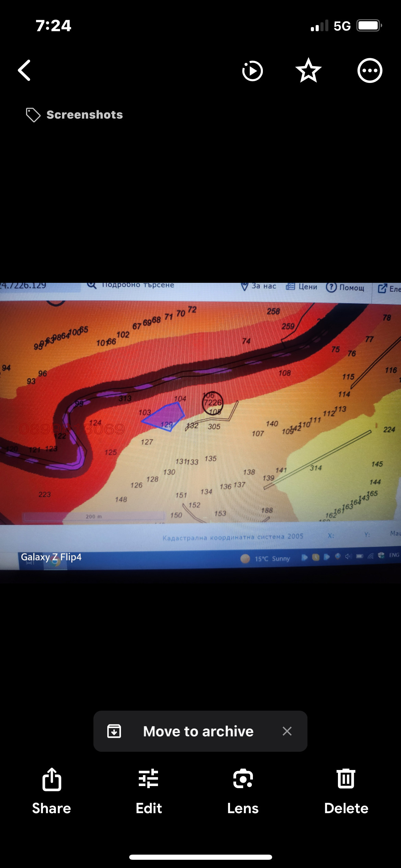401x868 pixels.
Task: Tap the Share icon
Action: [x=52, y=780]
